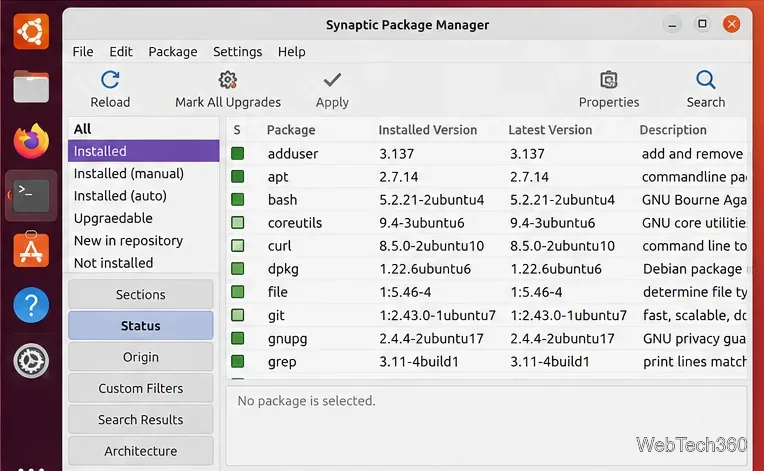Select the curl package name

[279, 245]
